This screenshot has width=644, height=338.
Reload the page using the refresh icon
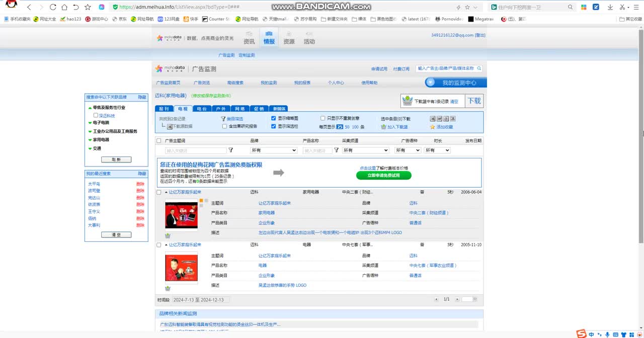pyautogui.click(x=53, y=7)
